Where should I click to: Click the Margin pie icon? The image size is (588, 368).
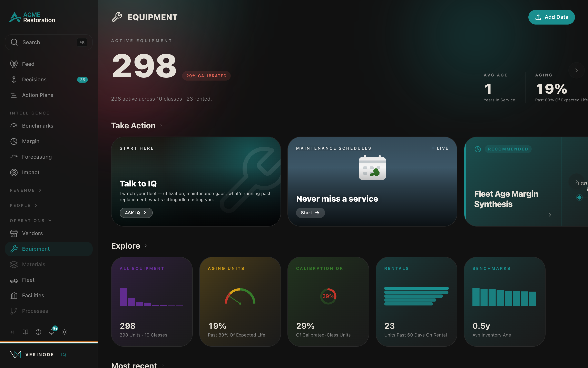(x=14, y=141)
